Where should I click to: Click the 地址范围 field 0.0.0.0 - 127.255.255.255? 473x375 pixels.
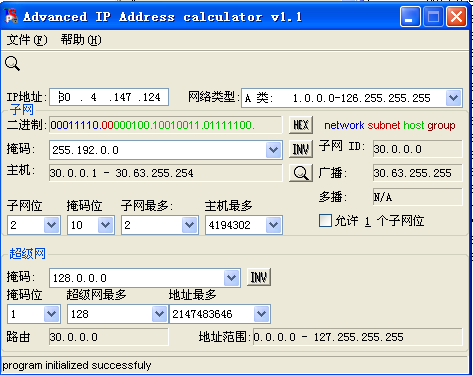[x=358, y=337]
